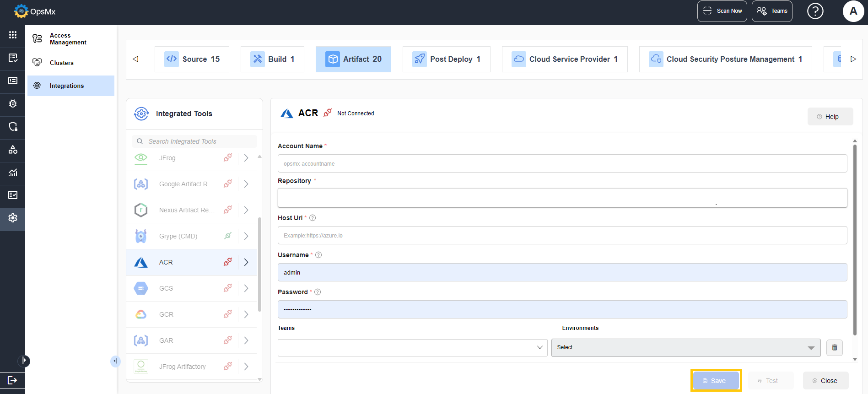Expand the Grype (CMD) tool chevron
Viewport: 868px width, 394px height.
tap(246, 236)
